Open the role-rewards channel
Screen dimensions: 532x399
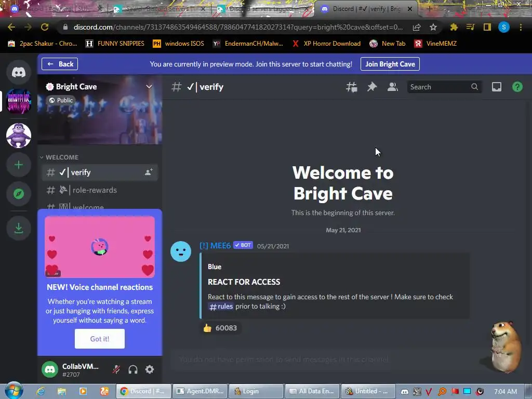click(100, 190)
